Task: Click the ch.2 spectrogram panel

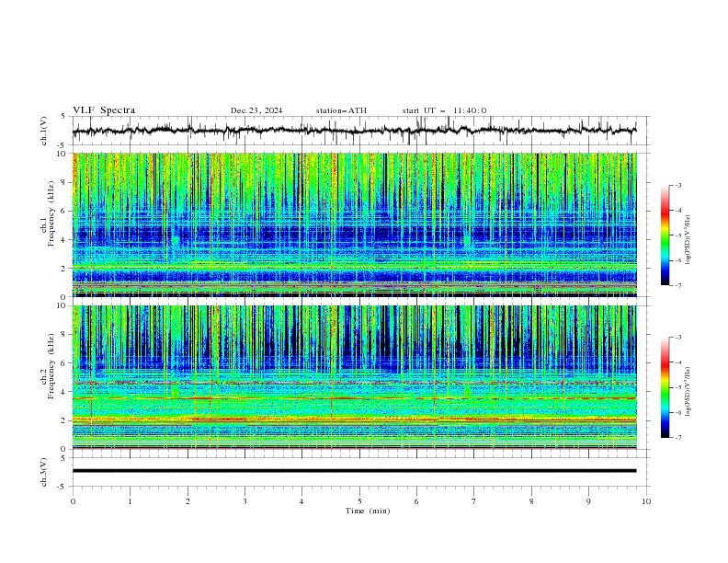Action: (355, 377)
